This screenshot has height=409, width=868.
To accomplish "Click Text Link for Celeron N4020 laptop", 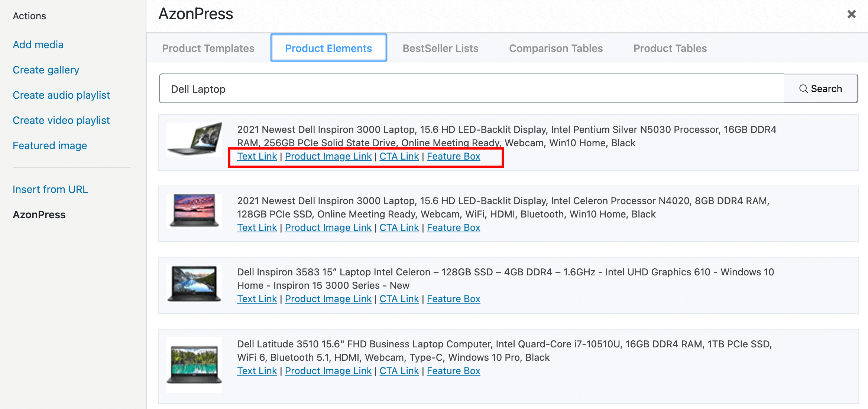I will [257, 228].
